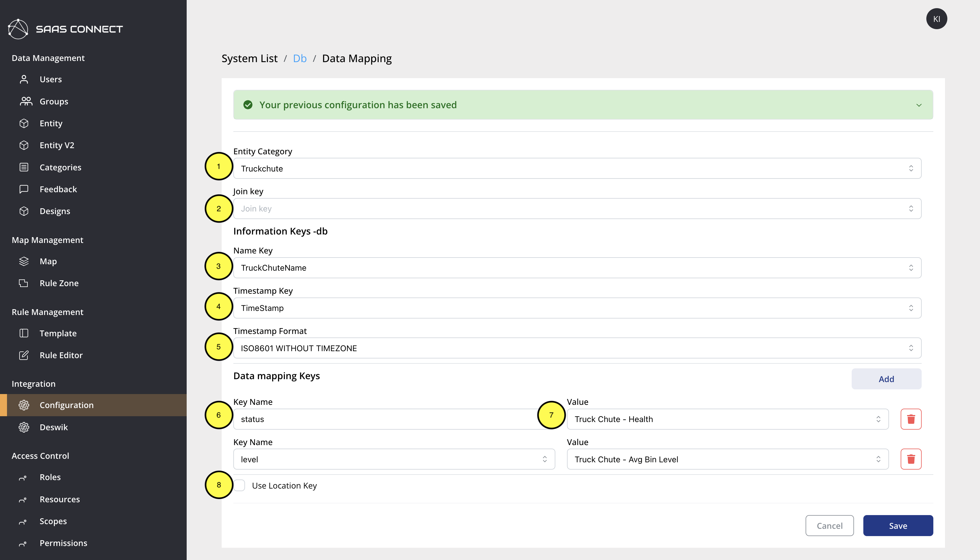The height and width of the screenshot is (560, 980).
Task: Open System List from the breadcrumb
Action: [x=249, y=58]
